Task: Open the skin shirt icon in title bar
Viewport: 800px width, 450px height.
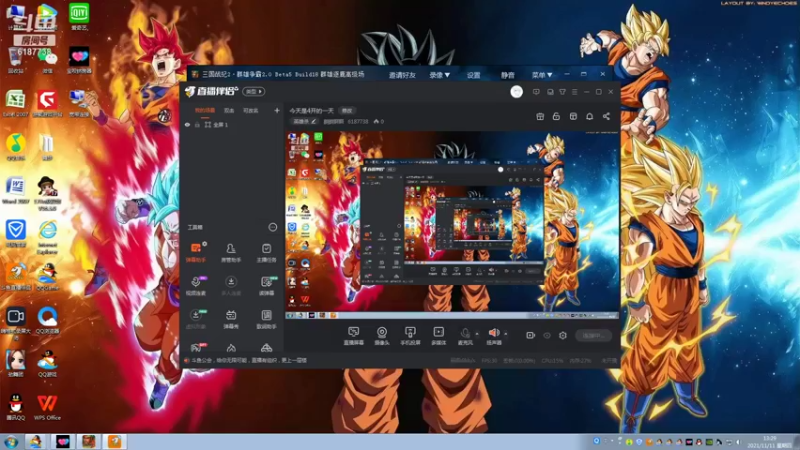Action: pos(562,92)
